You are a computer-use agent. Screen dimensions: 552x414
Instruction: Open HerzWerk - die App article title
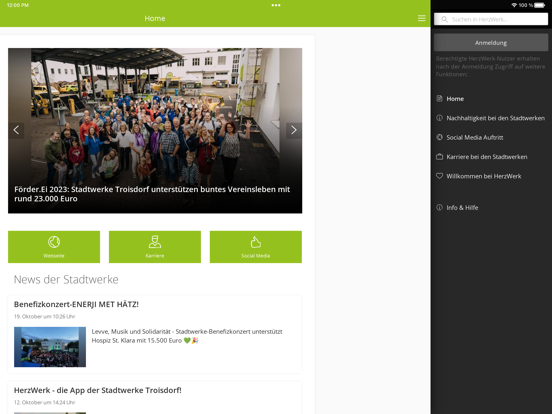(98, 390)
